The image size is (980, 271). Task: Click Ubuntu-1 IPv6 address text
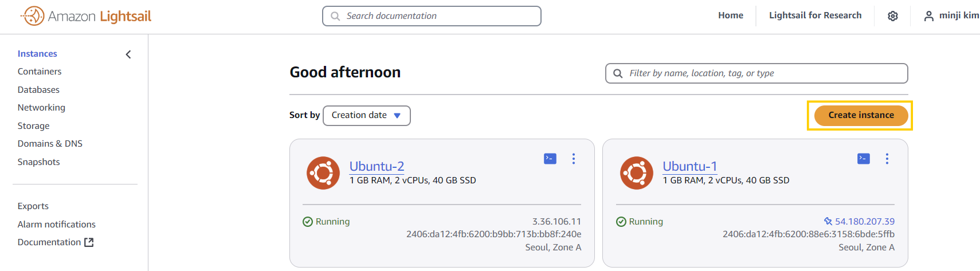[x=809, y=234]
